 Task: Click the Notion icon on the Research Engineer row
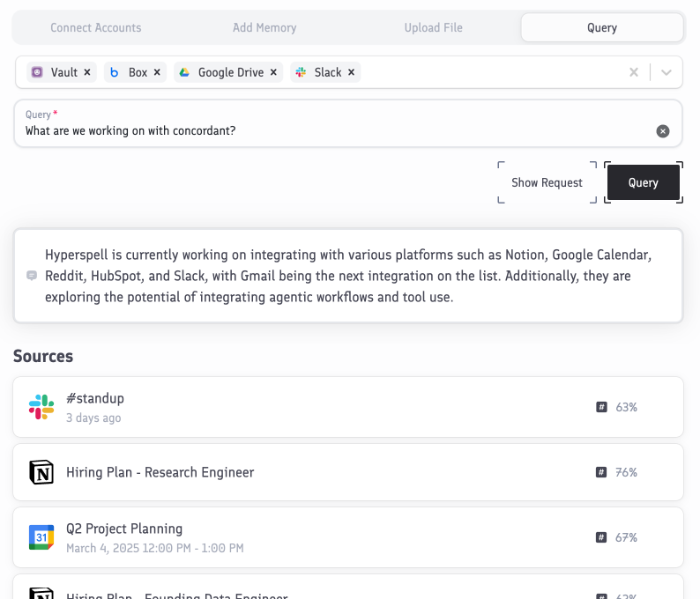41,472
